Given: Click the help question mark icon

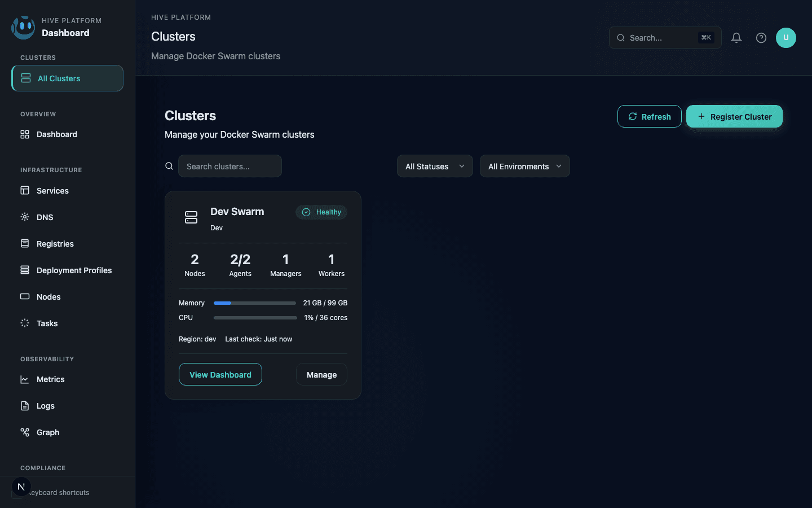Looking at the screenshot, I should pyautogui.click(x=761, y=38).
